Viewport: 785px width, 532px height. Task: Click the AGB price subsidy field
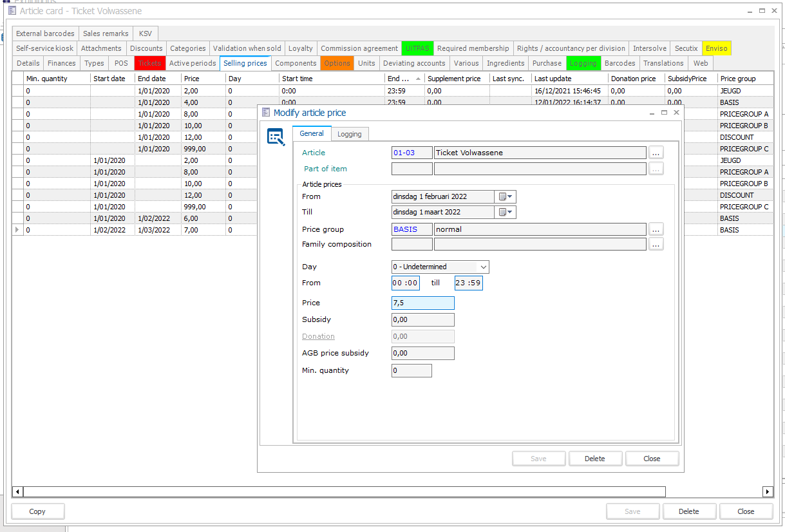point(422,353)
